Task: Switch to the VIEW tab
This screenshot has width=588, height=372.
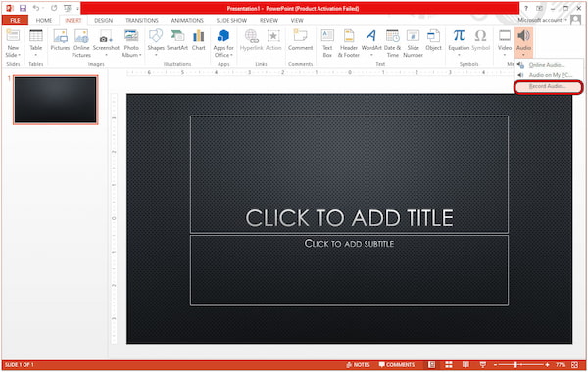Action: (297, 20)
